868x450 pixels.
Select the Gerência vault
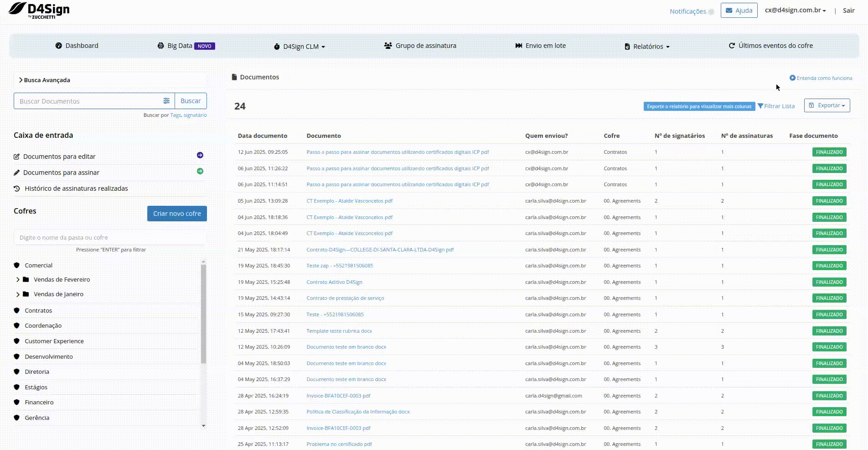tap(37, 418)
